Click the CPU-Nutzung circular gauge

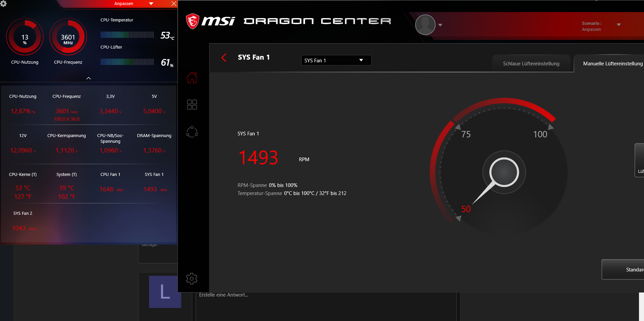click(x=25, y=37)
